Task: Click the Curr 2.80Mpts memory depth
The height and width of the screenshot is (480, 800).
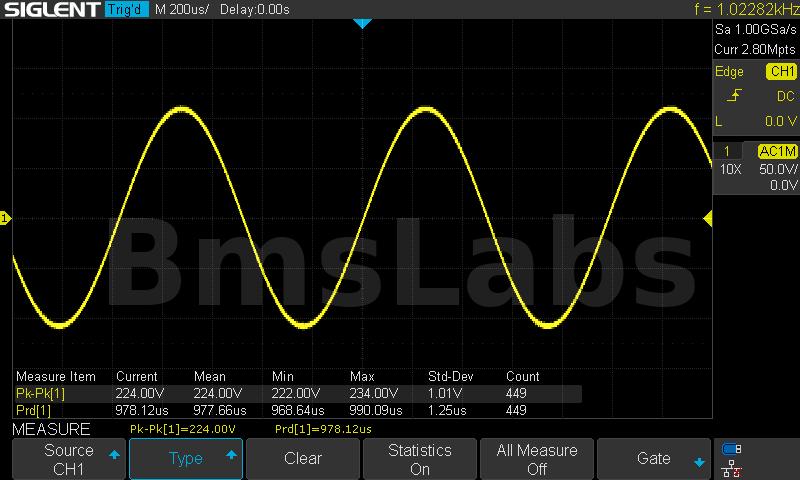Action: pos(755,49)
